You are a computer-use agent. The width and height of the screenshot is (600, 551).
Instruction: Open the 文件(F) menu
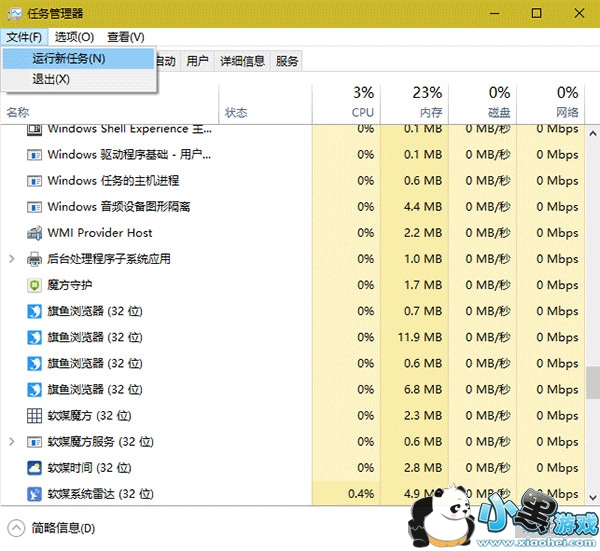tap(24, 37)
